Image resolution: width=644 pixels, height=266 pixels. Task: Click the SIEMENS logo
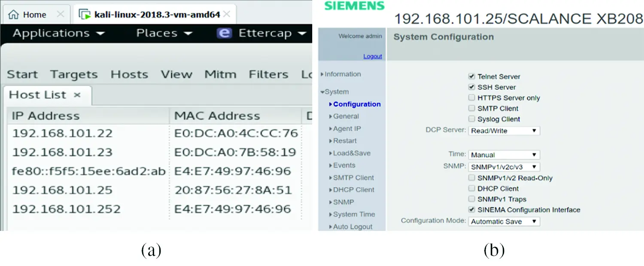tap(354, 6)
